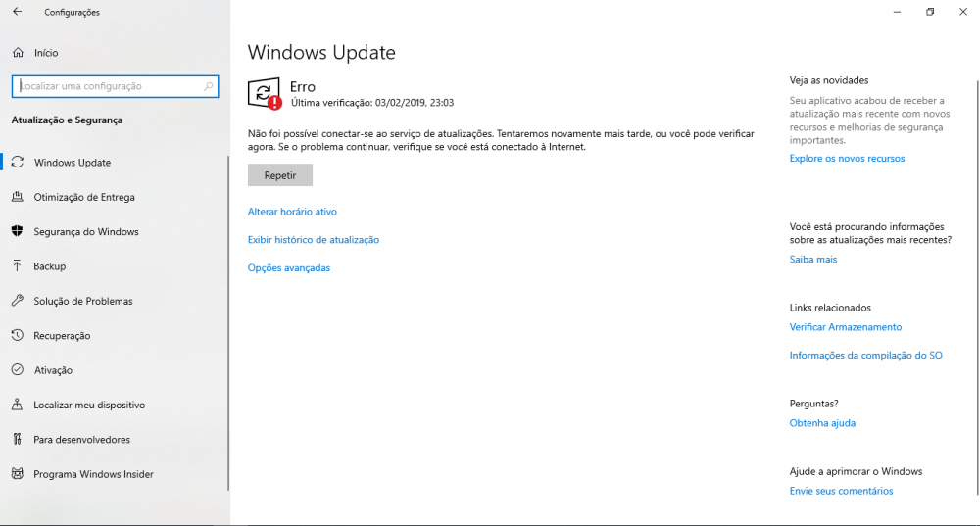Image resolution: width=980 pixels, height=526 pixels.
Task: Open Opções avançadas link
Action: click(x=289, y=268)
